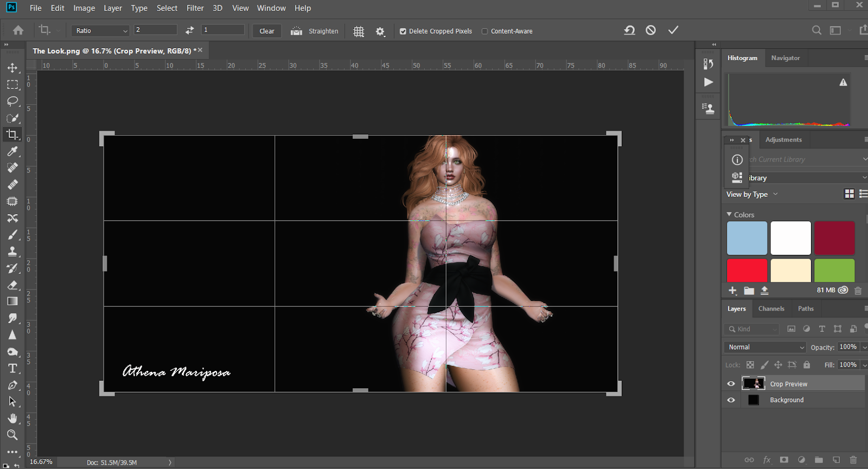The height and width of the screenshot is (469, 868).
Task: Select the Move tool
Action: tap(12, 68)
